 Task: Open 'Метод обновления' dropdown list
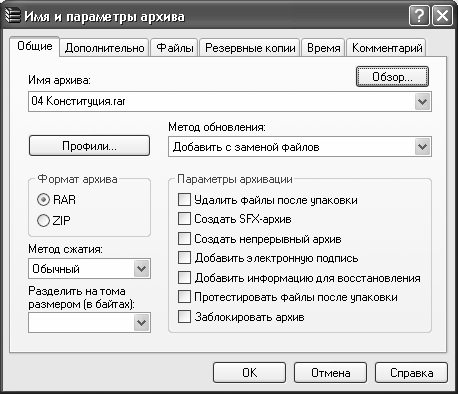point(422,147)
